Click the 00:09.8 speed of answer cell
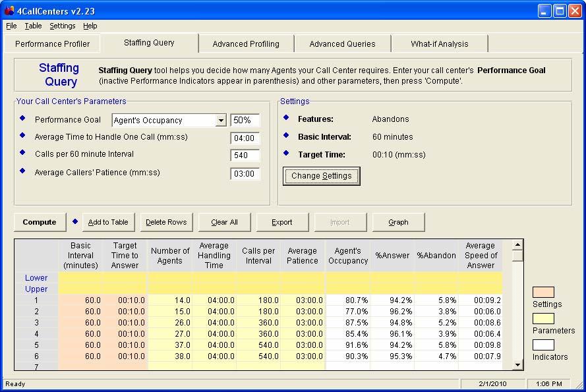The height and width of the screenshot is (392, 586). coord(481,345)
